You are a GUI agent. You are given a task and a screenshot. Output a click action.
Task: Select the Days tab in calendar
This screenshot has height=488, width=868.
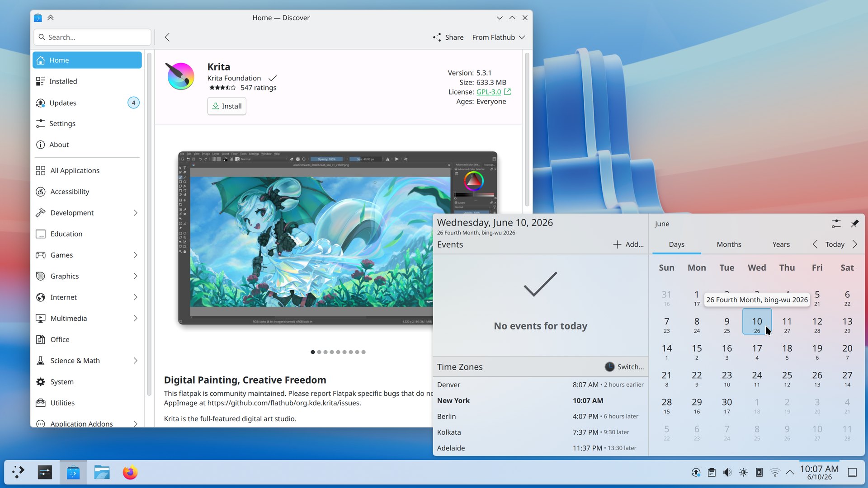click(x=676, y=244)
